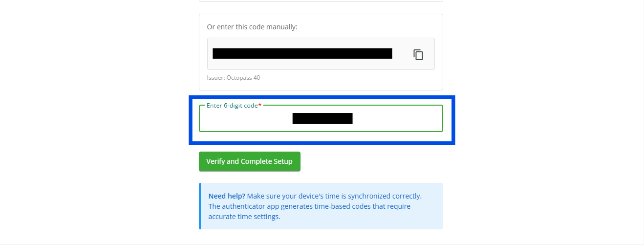
Task: Click the required asterisk on code label
Action: (259, 106)
